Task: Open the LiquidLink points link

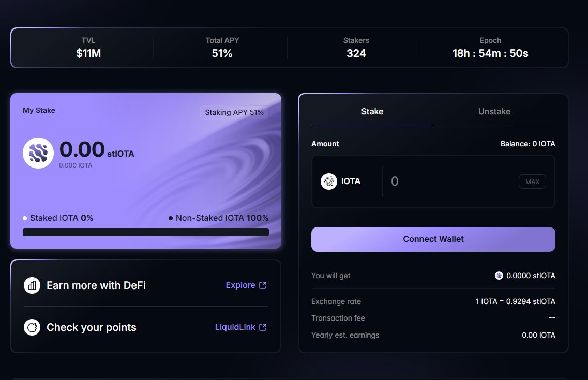Action: [241, 327]
